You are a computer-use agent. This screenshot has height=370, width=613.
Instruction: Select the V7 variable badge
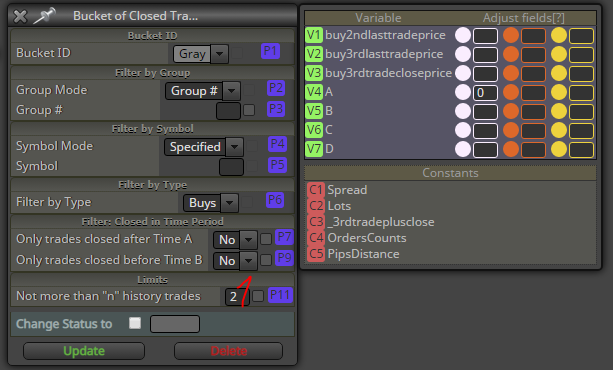point(314,149)
